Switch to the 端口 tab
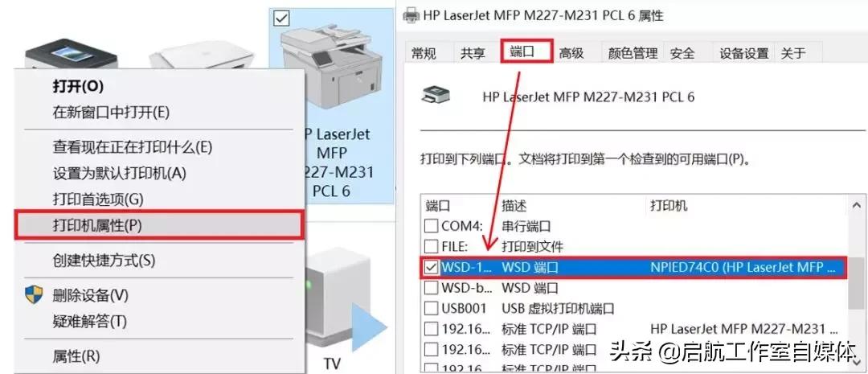The width and height of the screenshot is (868, 374). [x=526, y=51]
